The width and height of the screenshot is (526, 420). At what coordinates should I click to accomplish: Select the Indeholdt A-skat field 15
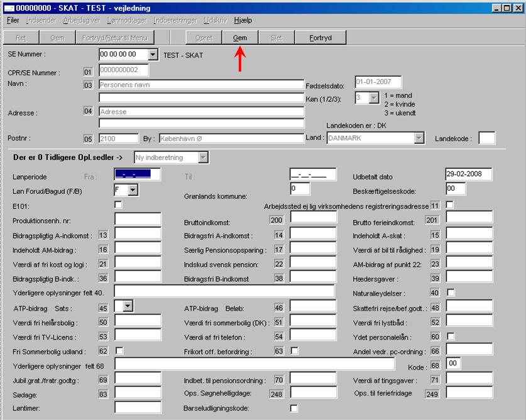[x=469, y=235]
